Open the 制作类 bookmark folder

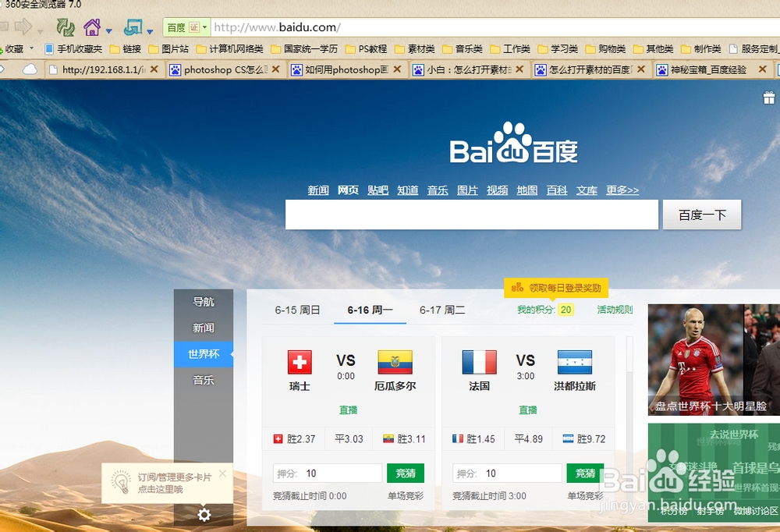click(x=701, y=49)
